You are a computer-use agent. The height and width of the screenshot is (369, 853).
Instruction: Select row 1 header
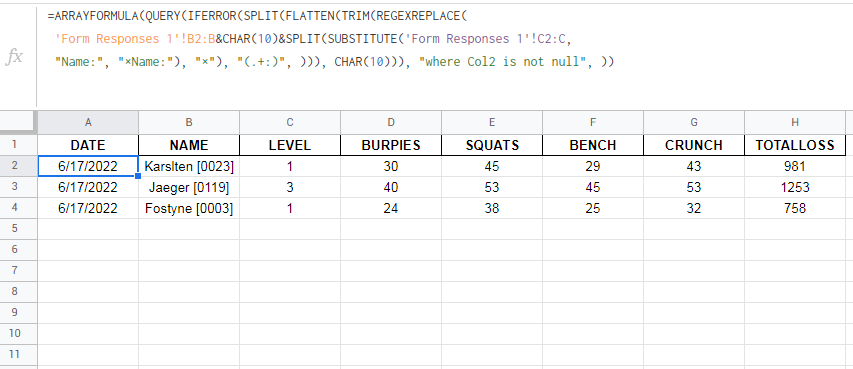(x=18, y=145)
